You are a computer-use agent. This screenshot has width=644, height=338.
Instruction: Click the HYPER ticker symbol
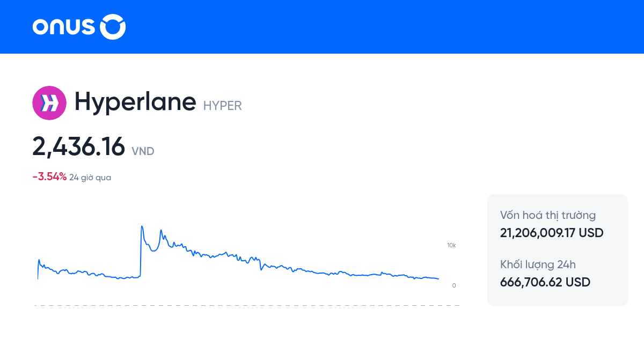(222, 106)
